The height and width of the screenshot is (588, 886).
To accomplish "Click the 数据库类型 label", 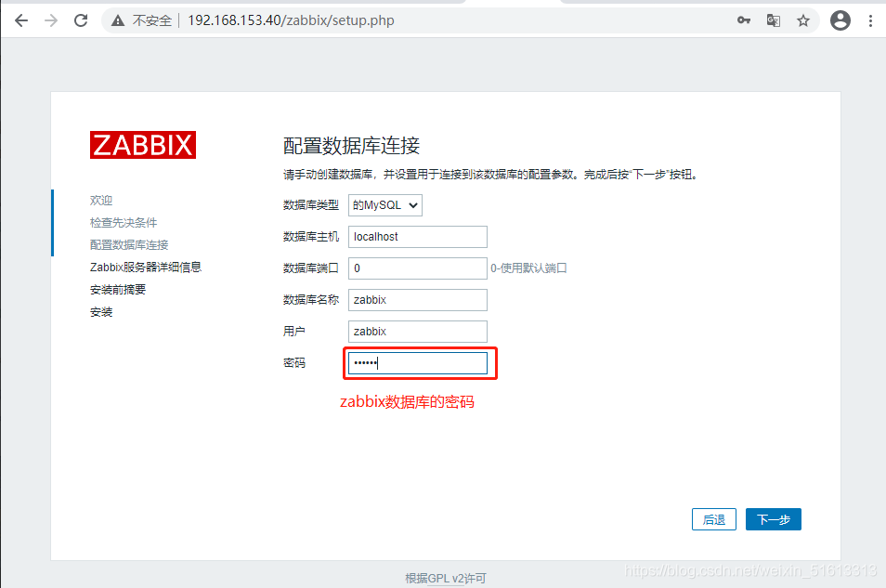I will pyautogui.click(x=311, y=205).
